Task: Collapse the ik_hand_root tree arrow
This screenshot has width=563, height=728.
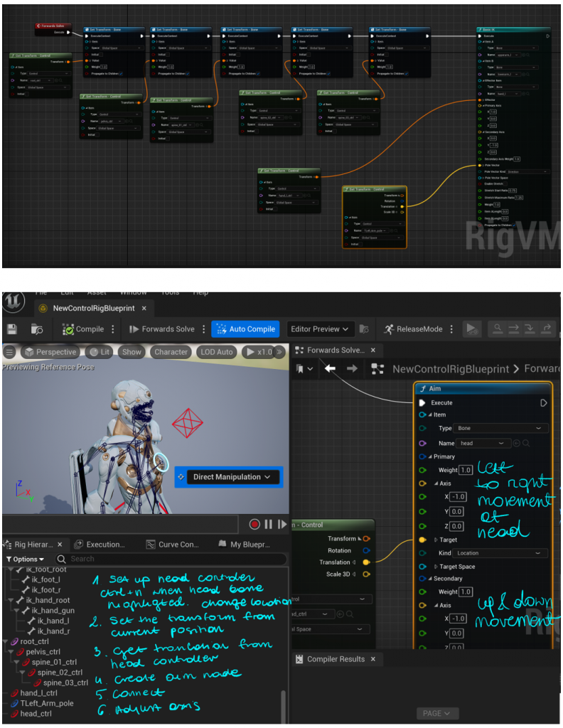Action: (10, 600)
